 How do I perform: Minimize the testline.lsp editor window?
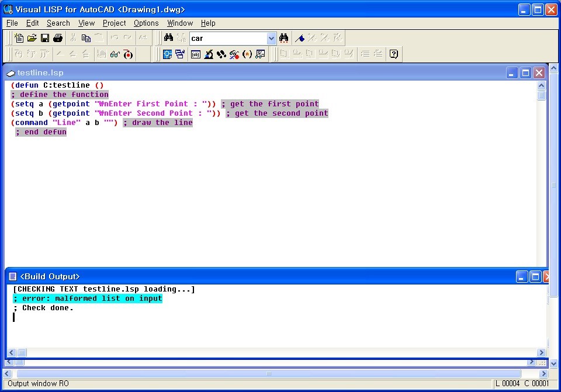pos(512,73)
